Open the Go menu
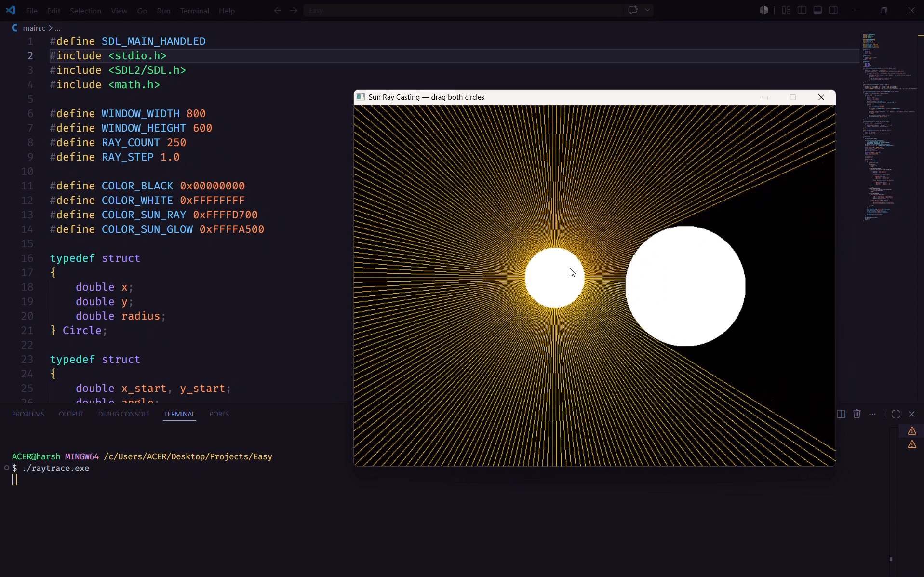The width and height of the screenshot is (924, 577). pyautogui.click(x=142, y=11)
